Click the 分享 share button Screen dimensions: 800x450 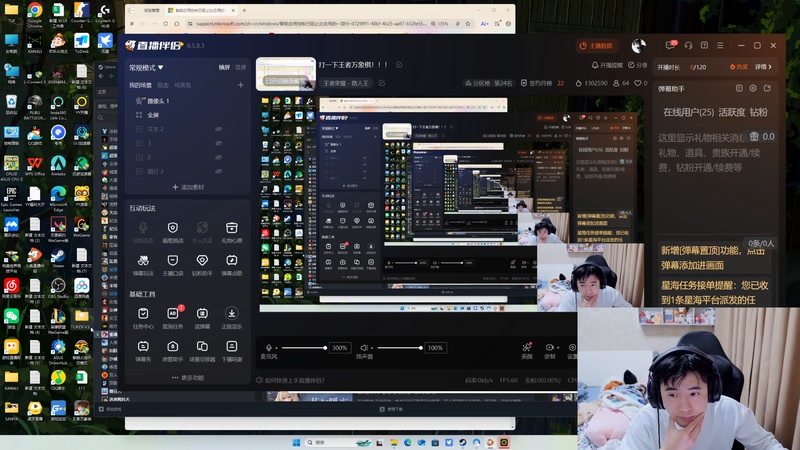(x=637, y=65)
